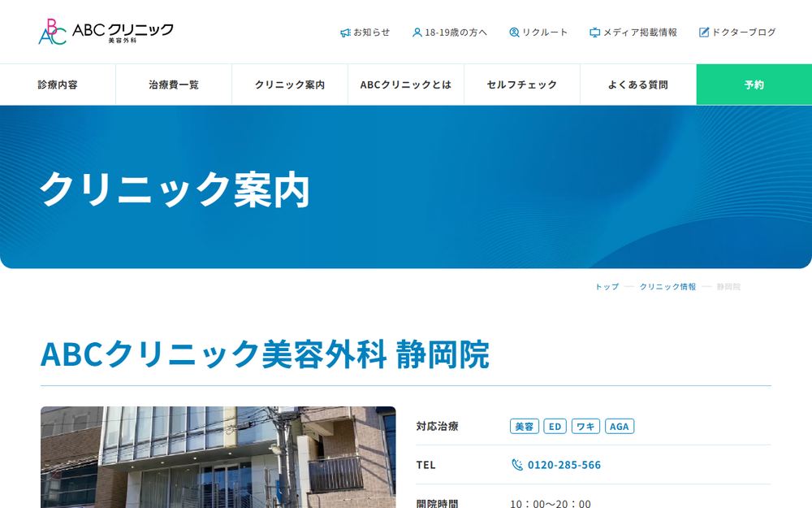The width and height of the screenshot is (812, 508).
Task: Go to よくある質問 in navigation
Action: pos(637,85)
